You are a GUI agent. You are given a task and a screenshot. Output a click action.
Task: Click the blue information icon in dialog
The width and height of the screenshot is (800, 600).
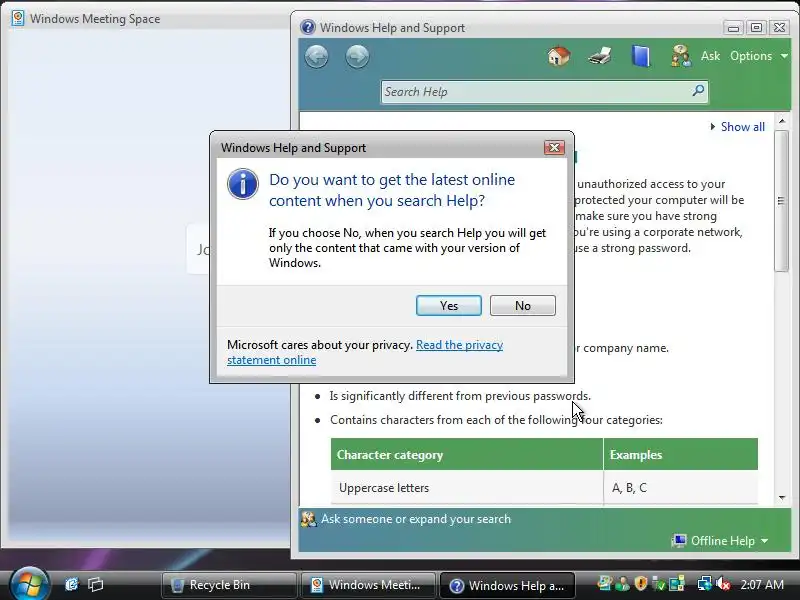(x=243, y=184)
